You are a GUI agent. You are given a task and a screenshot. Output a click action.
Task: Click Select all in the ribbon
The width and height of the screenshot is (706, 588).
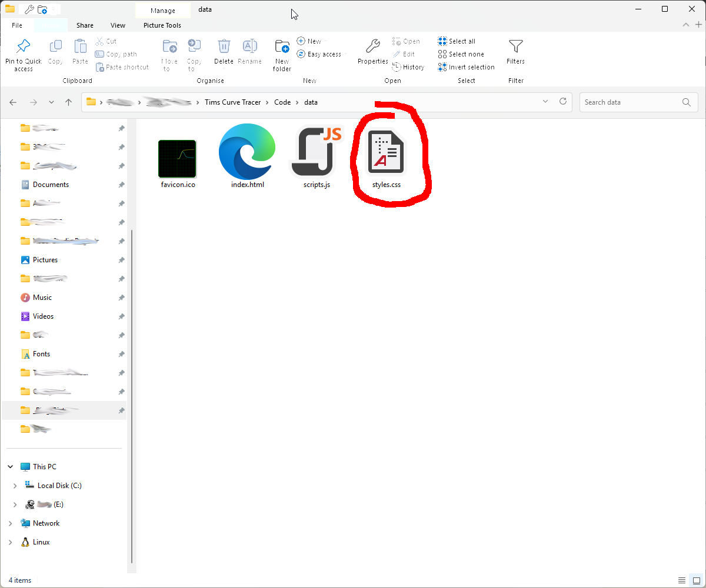coord(457,41)
